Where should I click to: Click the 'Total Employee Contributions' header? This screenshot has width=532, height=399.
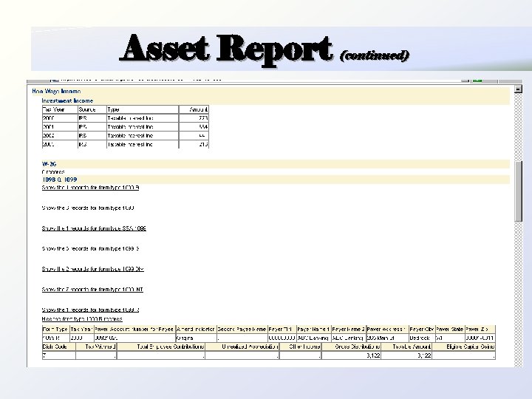[x=161, y=347]
